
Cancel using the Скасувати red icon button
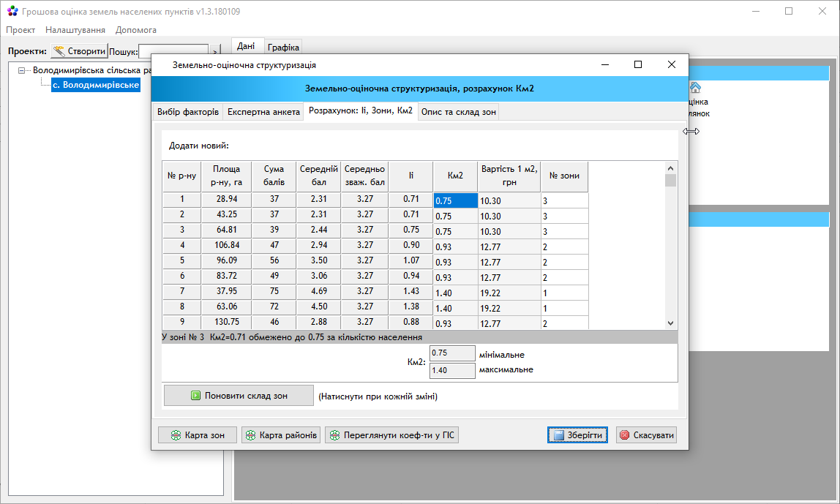click(647, 435)
